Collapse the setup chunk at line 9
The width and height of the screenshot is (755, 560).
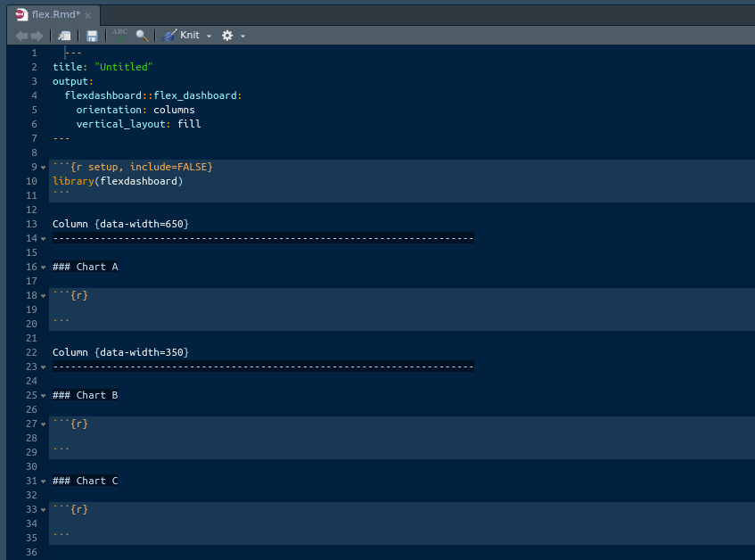[43, 168]
